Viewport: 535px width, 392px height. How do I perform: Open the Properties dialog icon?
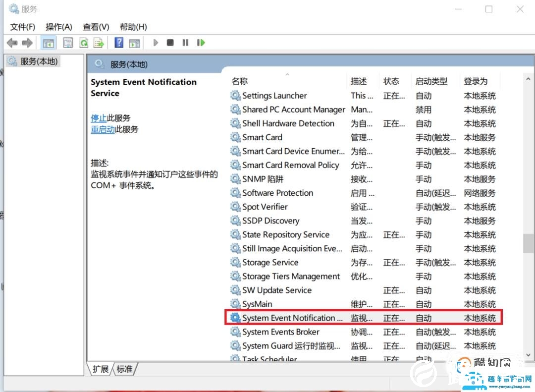pyautogui.click(x=68, y=43)
